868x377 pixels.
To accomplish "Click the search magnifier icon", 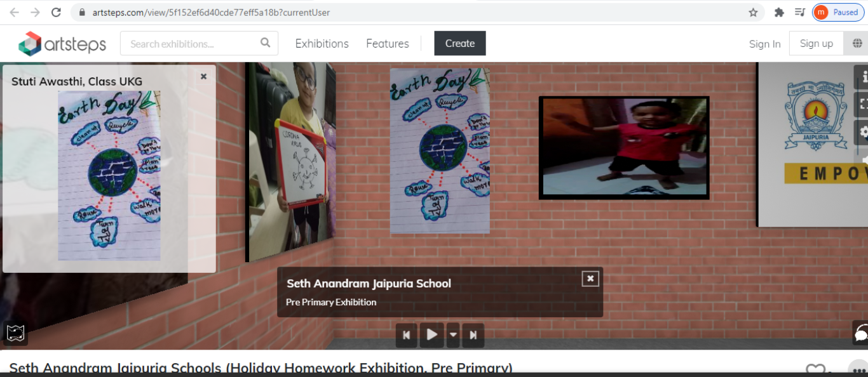I will click(266, 43).
